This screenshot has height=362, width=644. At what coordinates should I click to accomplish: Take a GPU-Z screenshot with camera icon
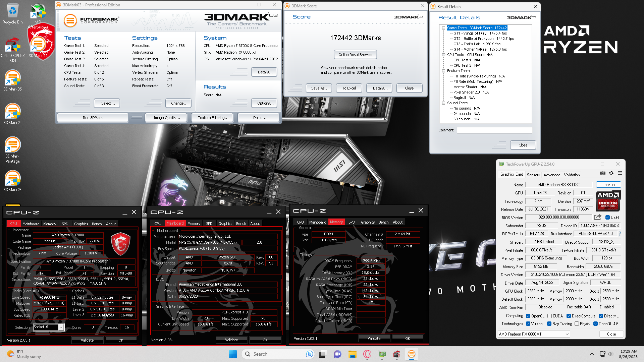click(x=603, y=173)
